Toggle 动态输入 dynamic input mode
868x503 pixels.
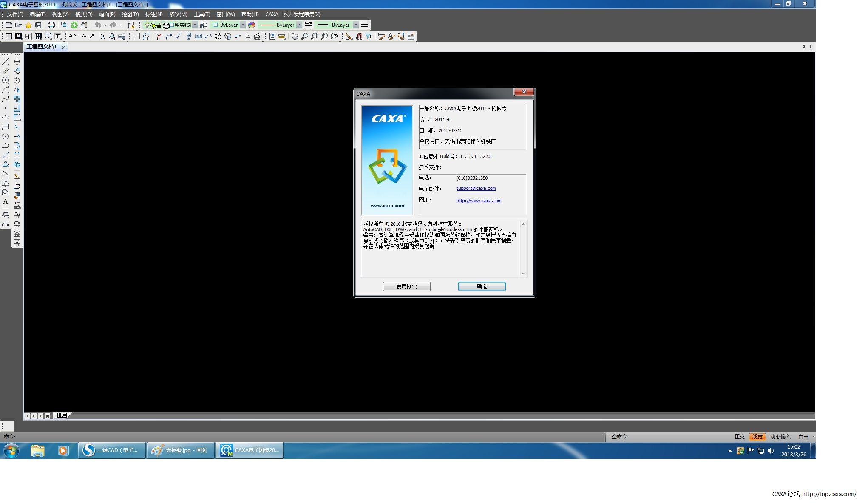[x=780, y=436]
